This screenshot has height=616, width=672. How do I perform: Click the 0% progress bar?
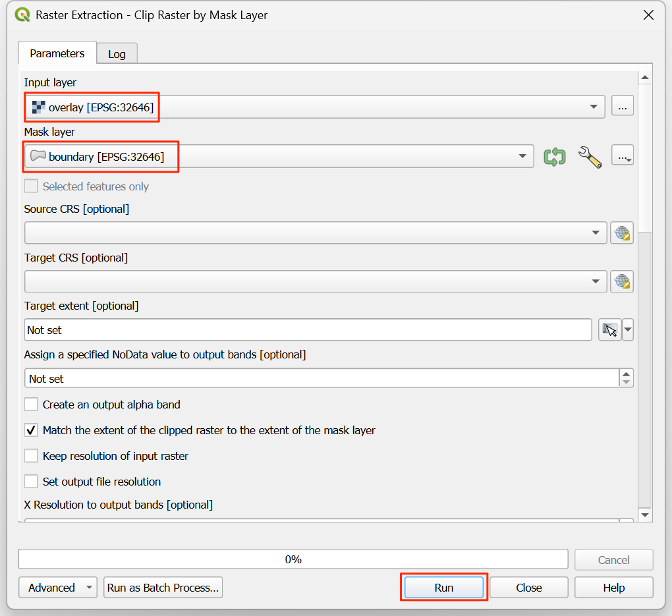(293, 559)
